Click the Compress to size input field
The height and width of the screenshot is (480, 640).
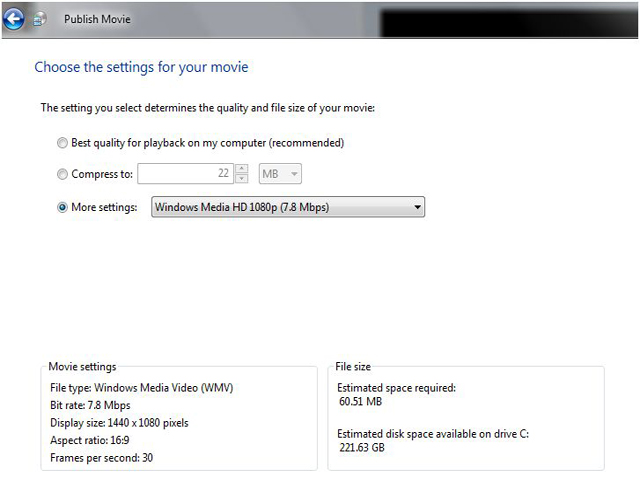185,174
